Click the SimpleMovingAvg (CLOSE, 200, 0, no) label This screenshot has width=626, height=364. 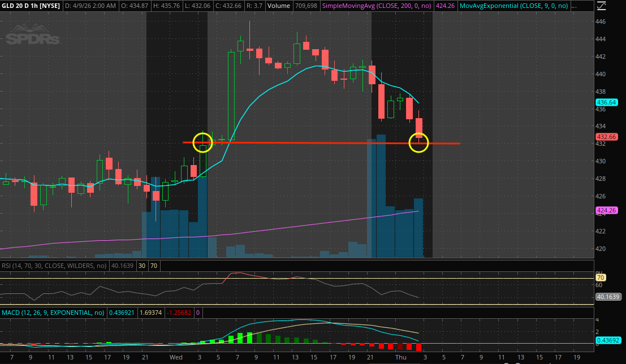377,6
